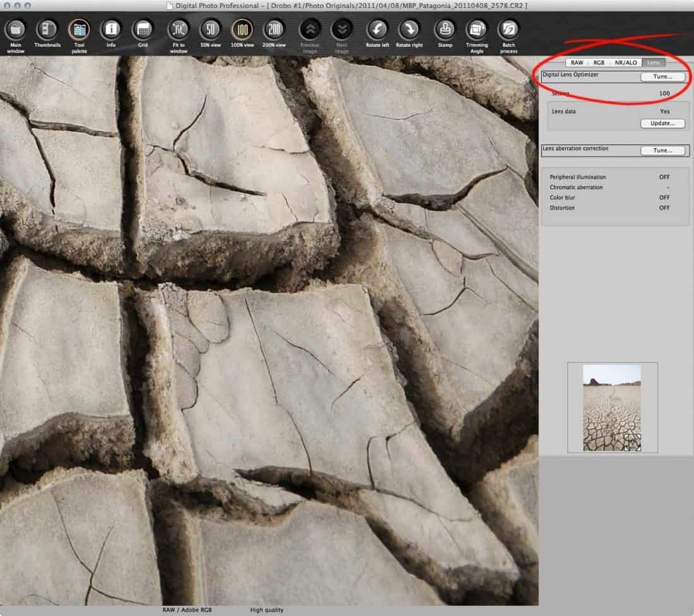Click Tune button for Digital Lens Optimizer
The height and width of the screenshot is (616, 694).
point(662,76)
